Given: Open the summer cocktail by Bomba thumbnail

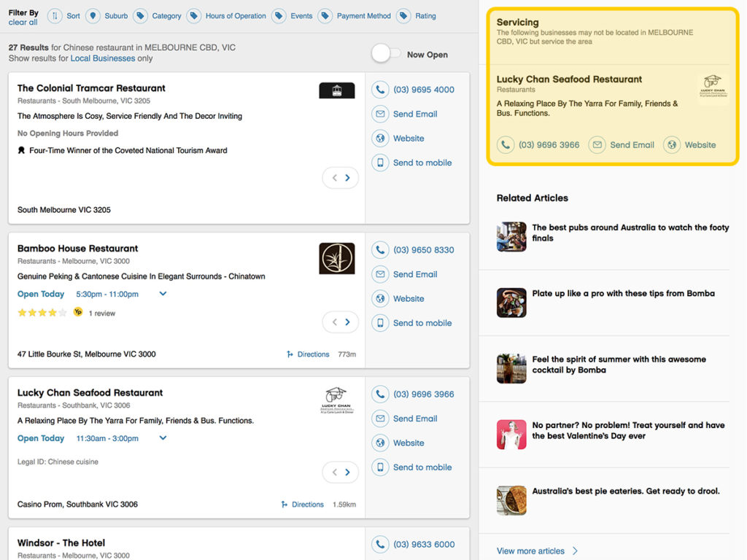Looking at the screenshot, I should [511, 368].
